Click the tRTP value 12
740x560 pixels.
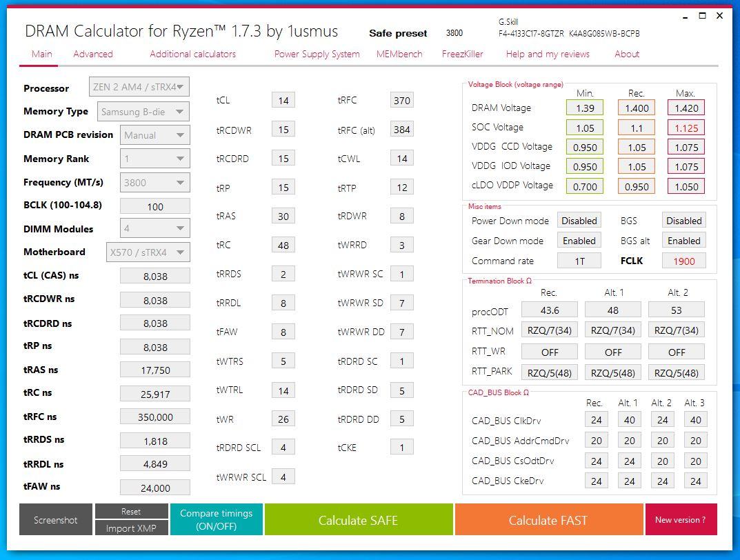(x=402, y=188)
